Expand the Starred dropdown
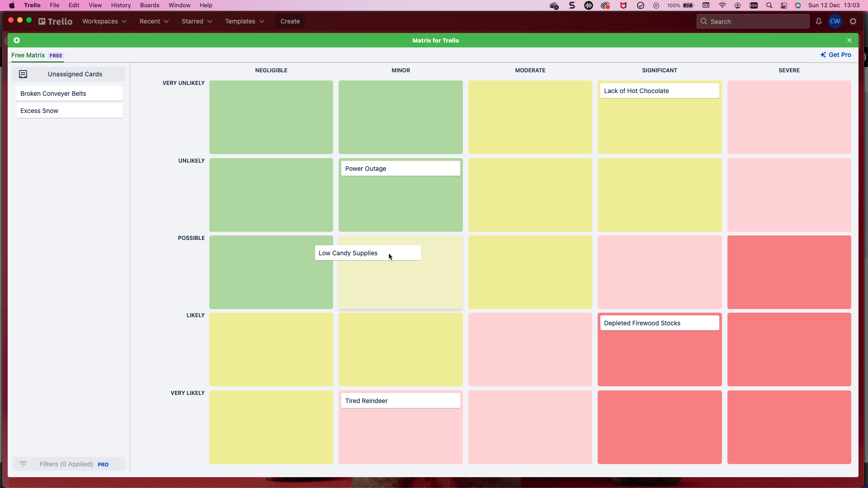The width and height of the screenshot is (868, 488). point(197,21)
